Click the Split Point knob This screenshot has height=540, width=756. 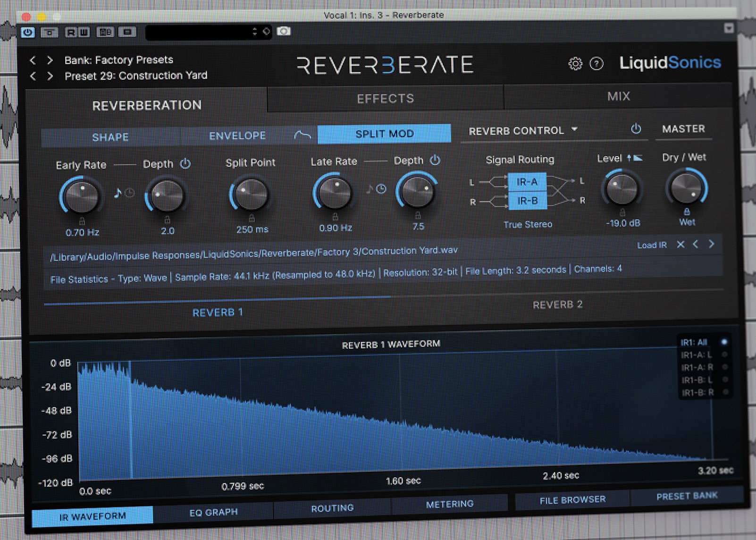[x=251, y=194]
